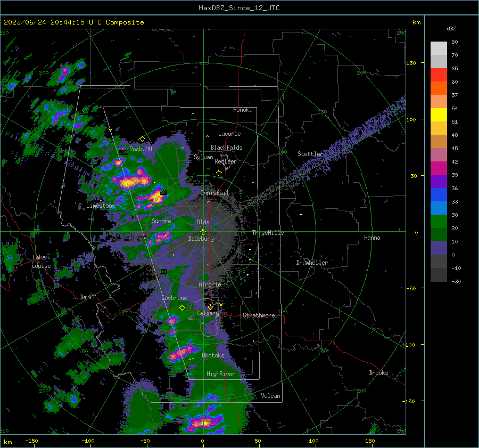Select the Hanna label

372,238
